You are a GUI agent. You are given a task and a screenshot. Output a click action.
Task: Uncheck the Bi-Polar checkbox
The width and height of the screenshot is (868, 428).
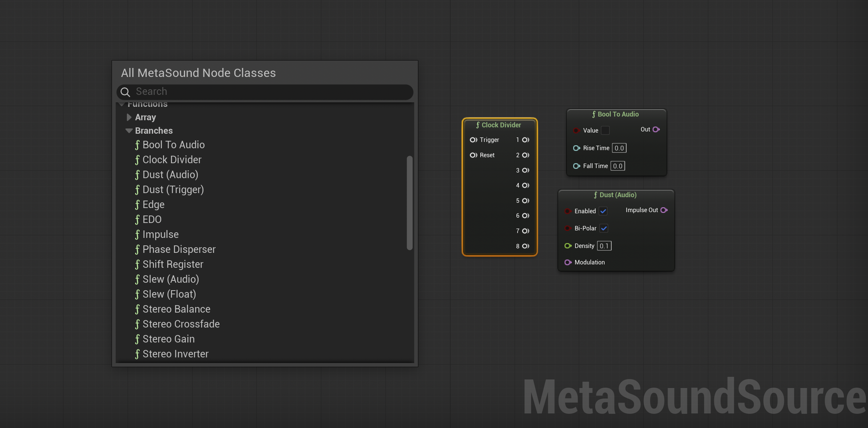(x=604, y=228)
